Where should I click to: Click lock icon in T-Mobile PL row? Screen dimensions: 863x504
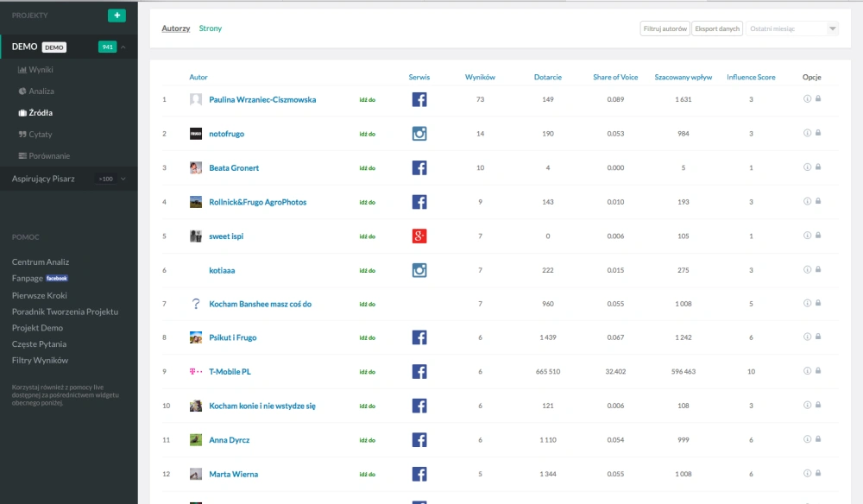click(x=818, y=371)
